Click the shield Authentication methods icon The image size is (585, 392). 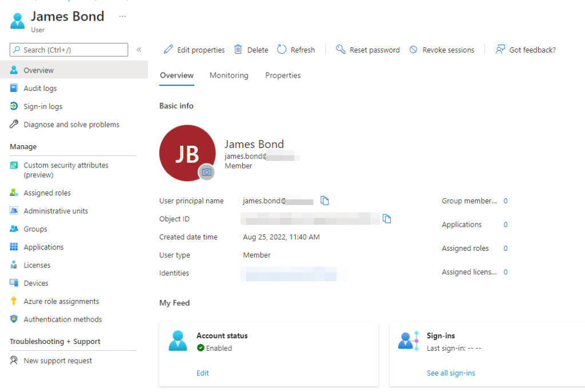tap(14, 319)
